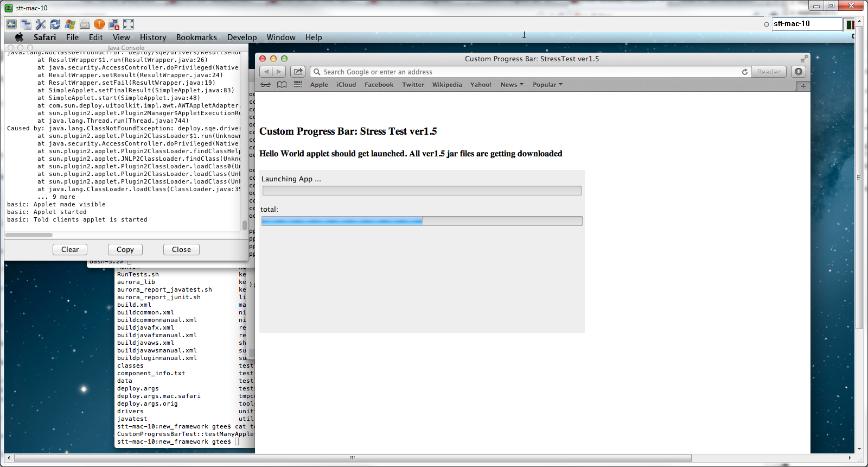Click the orange alert icon
Image resolution: width=868 pixels, height=467 pixels.
tap(99, 24)
